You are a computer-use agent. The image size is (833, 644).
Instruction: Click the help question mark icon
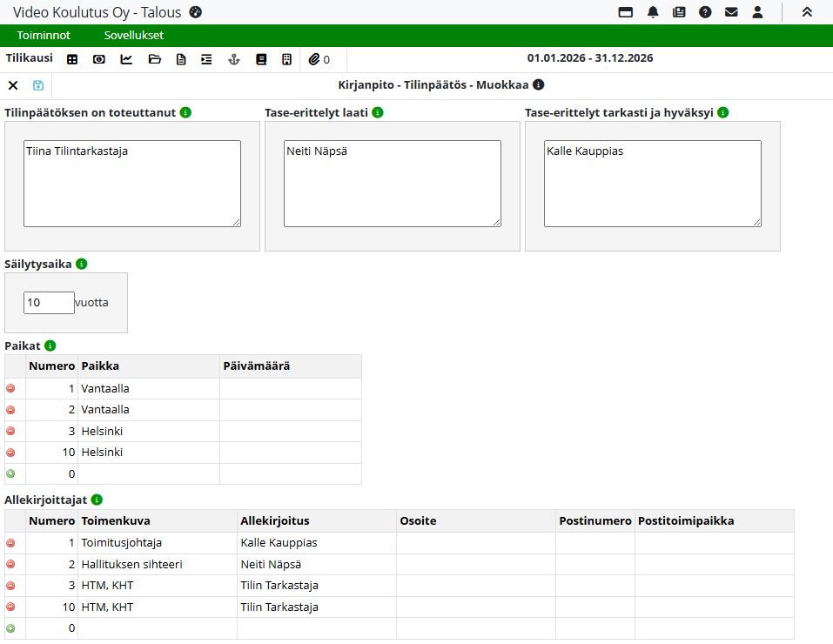(x=705, y=12)
